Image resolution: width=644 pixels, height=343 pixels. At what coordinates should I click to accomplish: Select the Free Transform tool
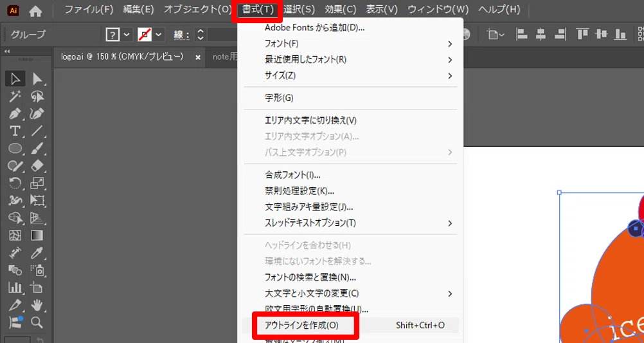[x=37, y=200]
